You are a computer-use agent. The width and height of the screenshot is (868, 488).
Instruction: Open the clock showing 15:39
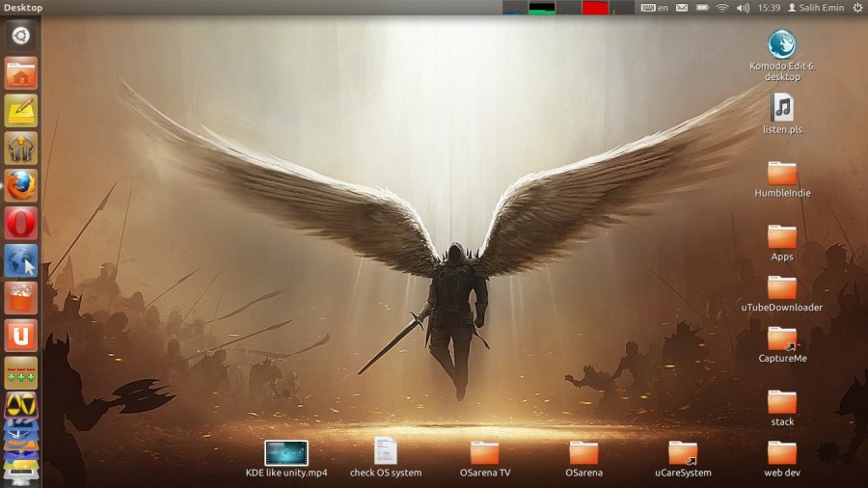click(769, 8)
